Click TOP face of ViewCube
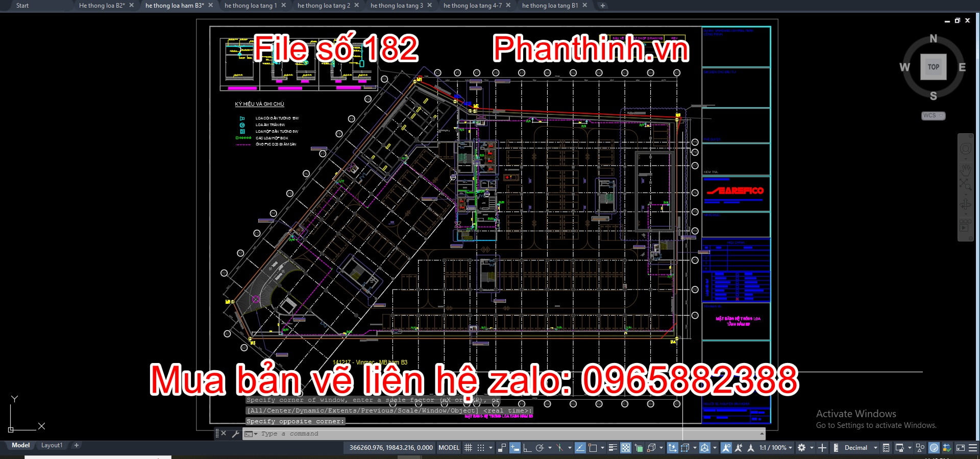980x459 pixels. [933, 67]
